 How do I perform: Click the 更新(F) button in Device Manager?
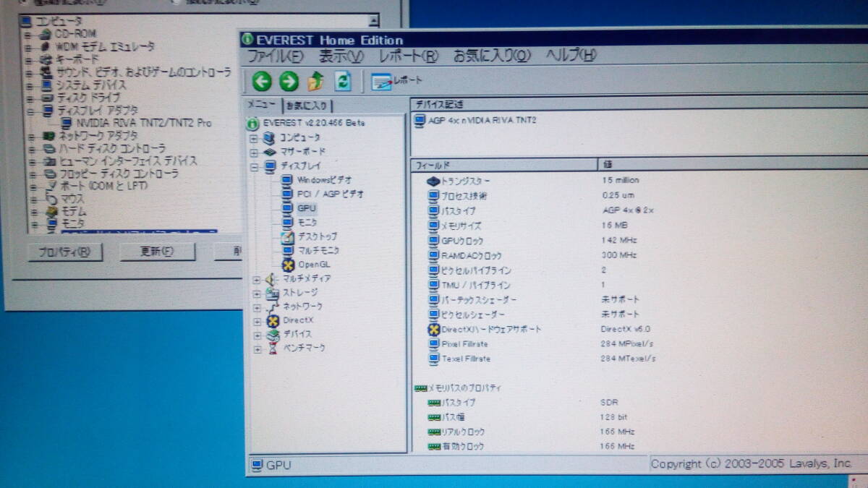(x=158, y=252)
